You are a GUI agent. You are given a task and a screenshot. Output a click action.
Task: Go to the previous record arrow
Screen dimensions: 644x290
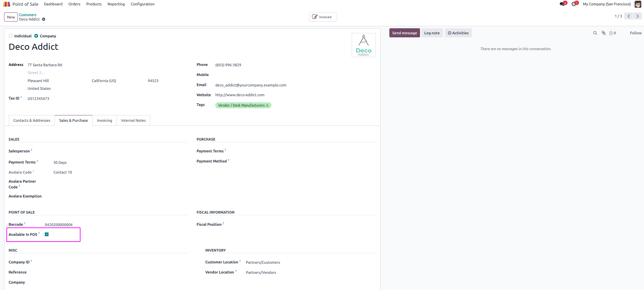(x=629, y=16)
